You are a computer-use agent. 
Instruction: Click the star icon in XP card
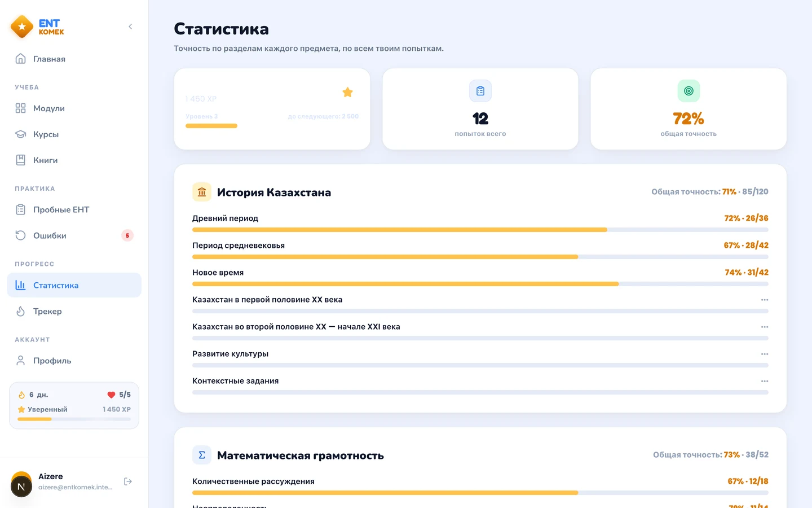click(x=347, y=92)
